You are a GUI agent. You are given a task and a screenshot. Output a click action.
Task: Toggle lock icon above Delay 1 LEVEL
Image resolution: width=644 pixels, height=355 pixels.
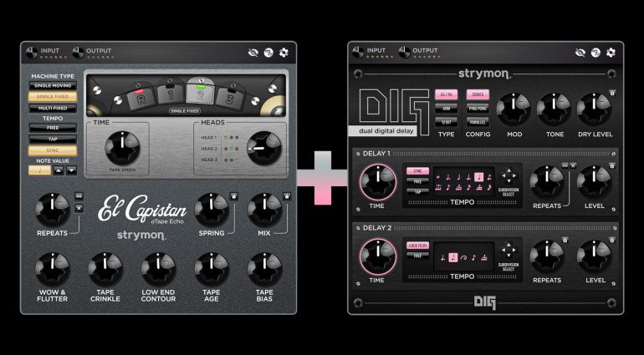click(x=612, y=165)
